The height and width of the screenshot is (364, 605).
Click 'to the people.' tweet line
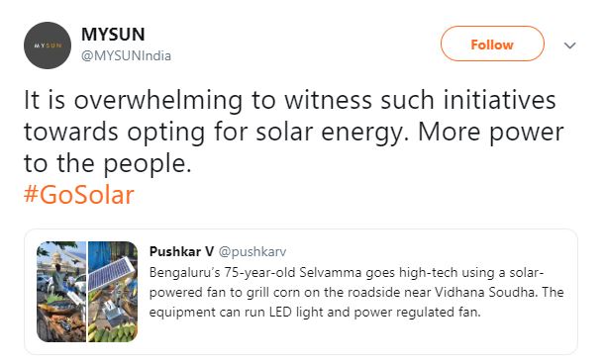coord(108,164)
